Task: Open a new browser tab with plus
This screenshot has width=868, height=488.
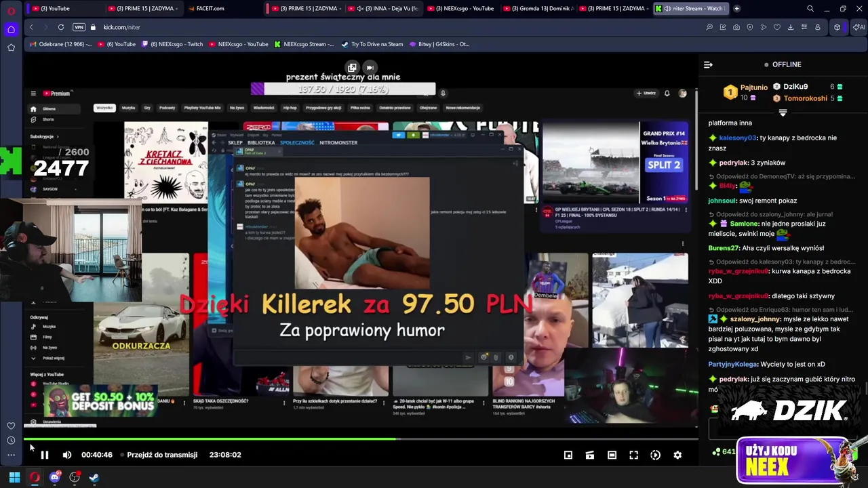Action: pos(737,9)
